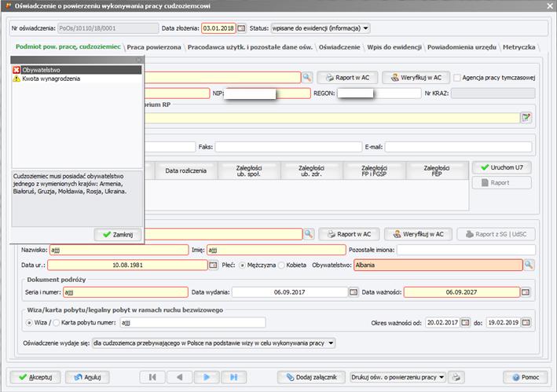Click employer Raport w AC button

[348, 78]
